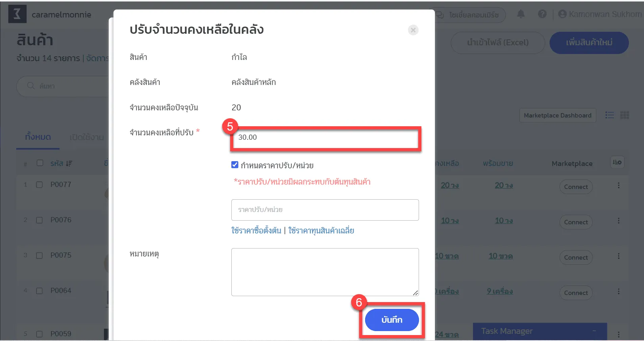Click the help question mark icon
The height and width of the screenshot is (341, 644).
click(x=542, y=14)
